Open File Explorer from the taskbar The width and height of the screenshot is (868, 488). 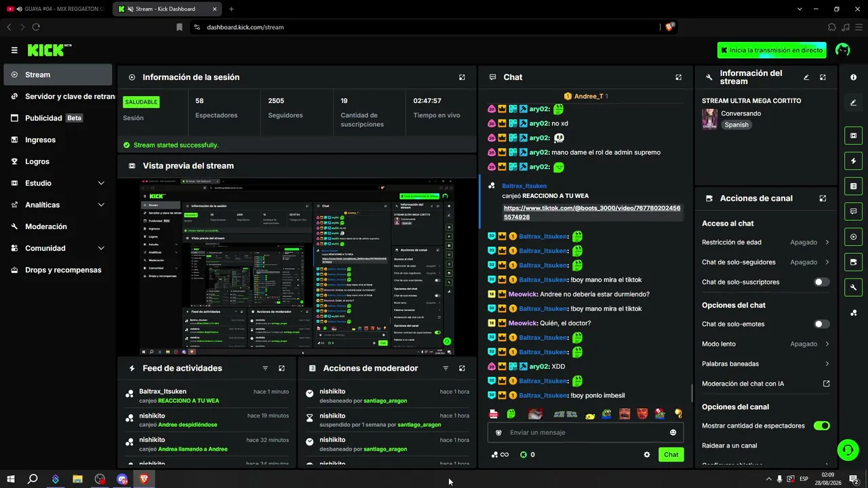click(x=77, y=479)
